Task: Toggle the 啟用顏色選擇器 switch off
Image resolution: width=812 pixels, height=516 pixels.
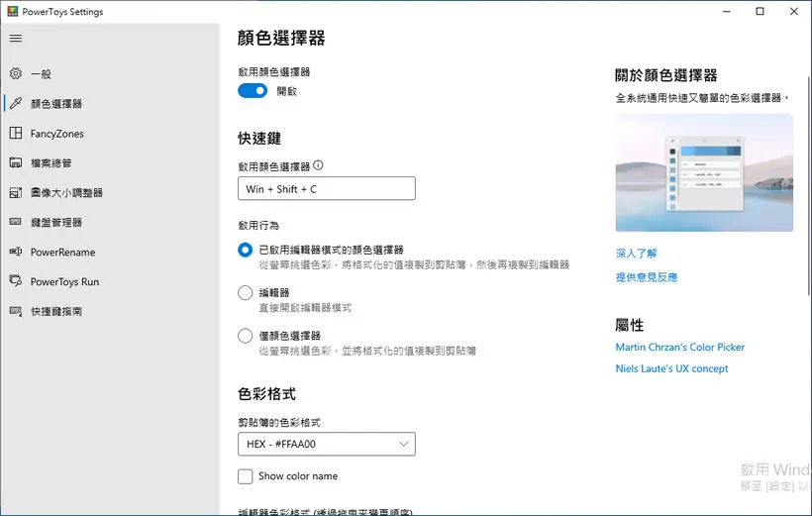Action: (x=253, y=91)
